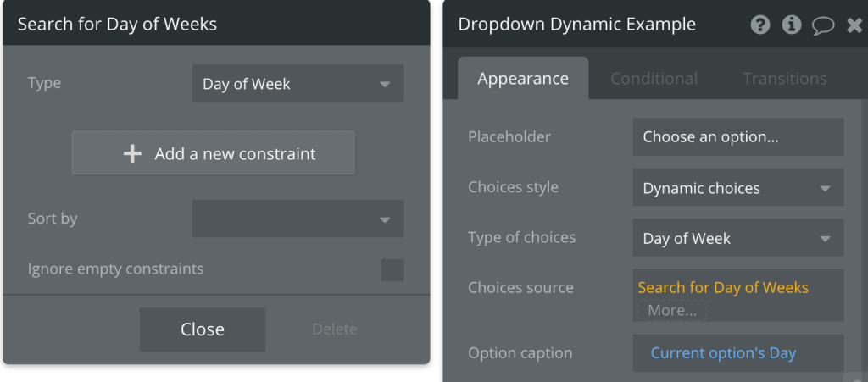Close the Dropdown Dynamic Example panel
This screenshot has width=868, height=382.
click(854, 25)
